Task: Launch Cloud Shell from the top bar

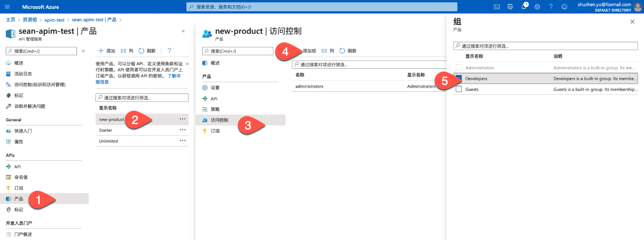Action: [497, 7]
